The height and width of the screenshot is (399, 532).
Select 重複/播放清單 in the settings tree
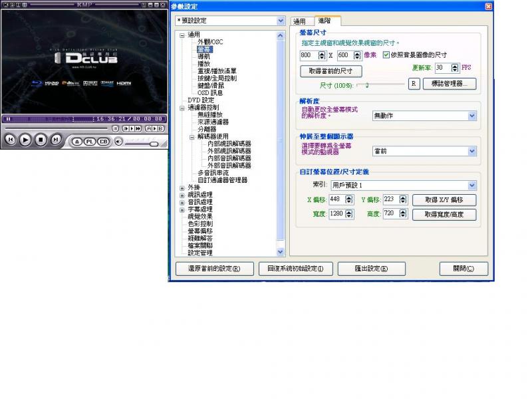pyautogui.click(x=217, y=71)
